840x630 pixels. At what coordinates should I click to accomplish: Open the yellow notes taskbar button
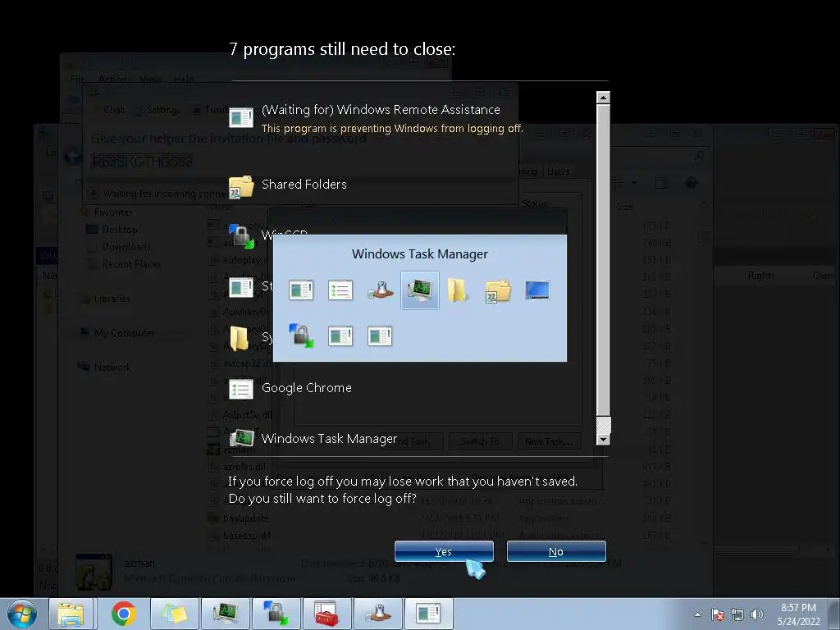tap(174, 614)
